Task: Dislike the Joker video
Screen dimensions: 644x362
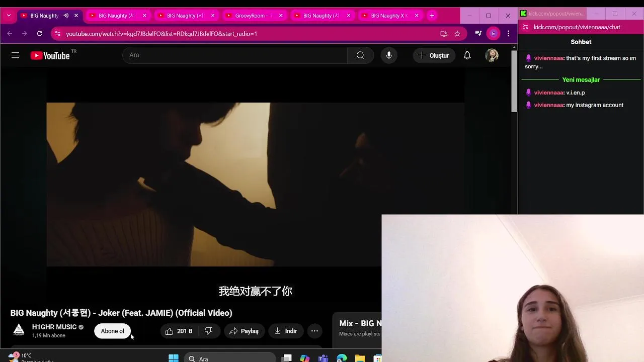Action: coord(209,331)
